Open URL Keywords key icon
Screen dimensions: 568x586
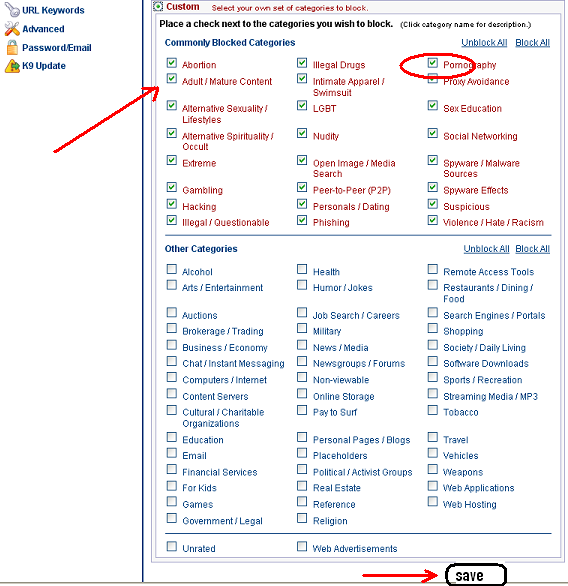pyautogui.click(x=12, y=10)
